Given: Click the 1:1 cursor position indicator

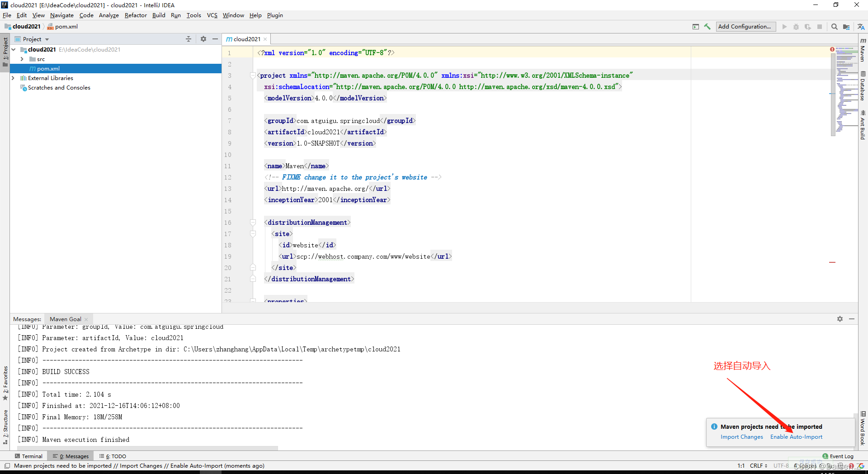Looking at the screenshot, I should 741,465.
